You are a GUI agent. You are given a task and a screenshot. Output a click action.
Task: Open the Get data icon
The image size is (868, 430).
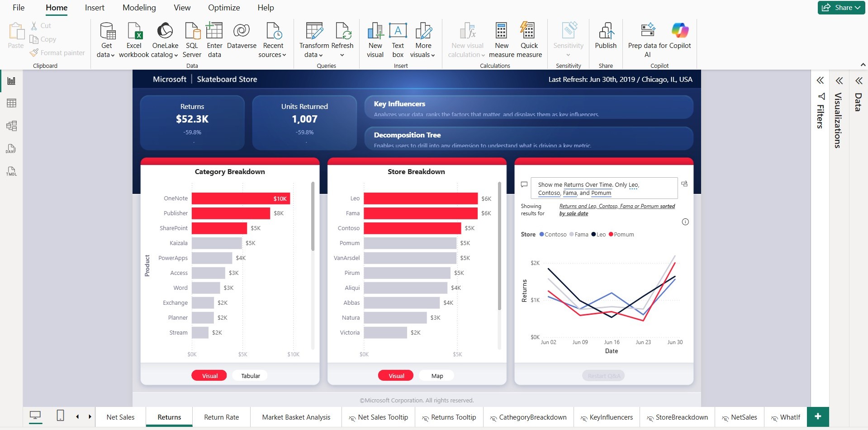click(x=107, y=32)
